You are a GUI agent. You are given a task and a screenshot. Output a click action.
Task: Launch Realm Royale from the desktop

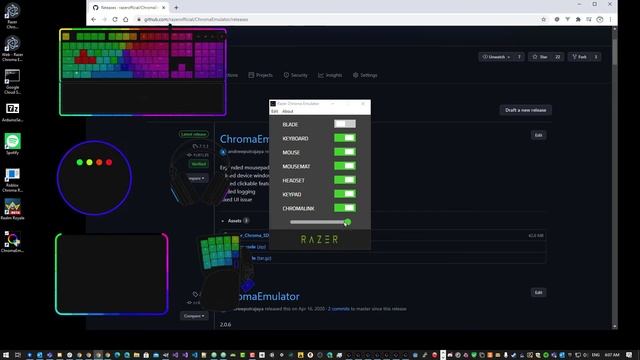tap(12, 209)
